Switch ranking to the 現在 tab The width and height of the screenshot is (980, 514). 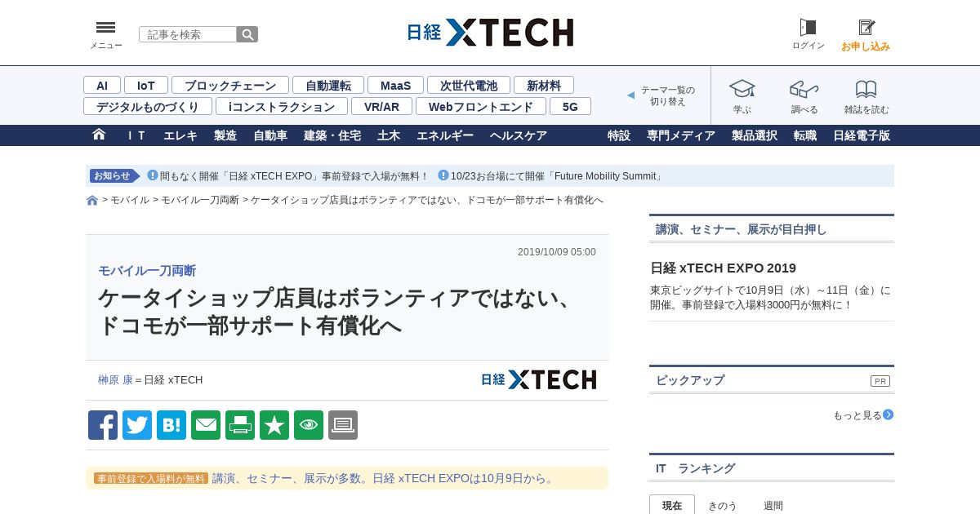pos(672,505)
